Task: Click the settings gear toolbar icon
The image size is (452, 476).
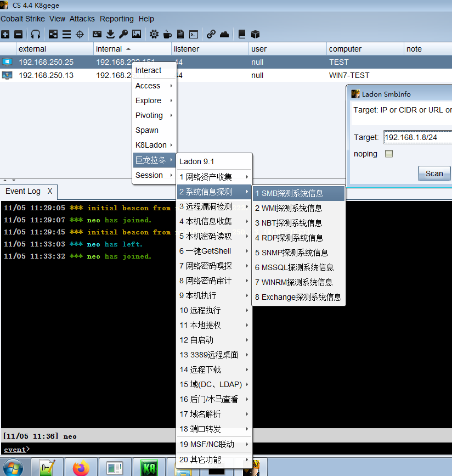Action: 154,34
